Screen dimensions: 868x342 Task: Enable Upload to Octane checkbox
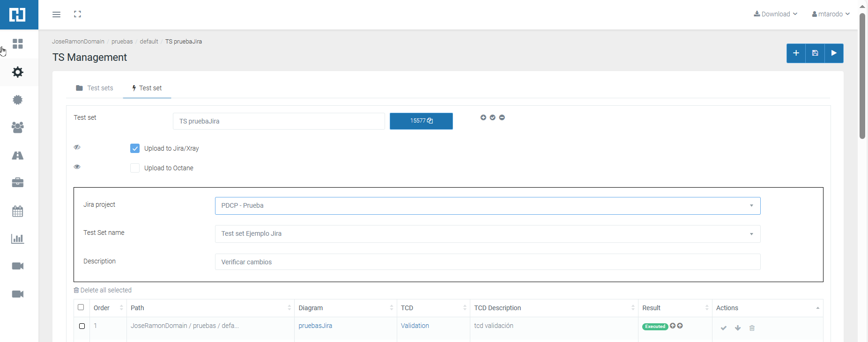coord(135,168)
